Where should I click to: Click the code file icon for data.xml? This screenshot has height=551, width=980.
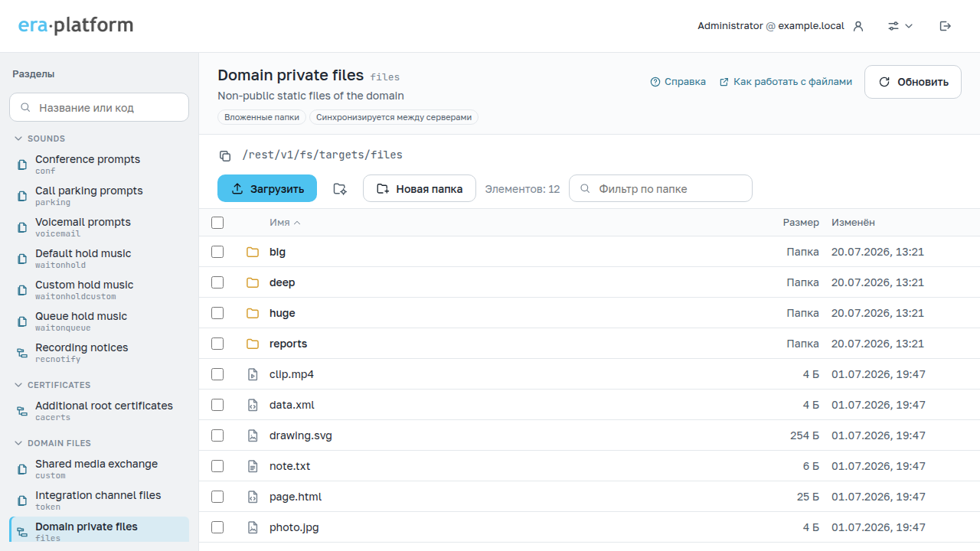[253, 405]
